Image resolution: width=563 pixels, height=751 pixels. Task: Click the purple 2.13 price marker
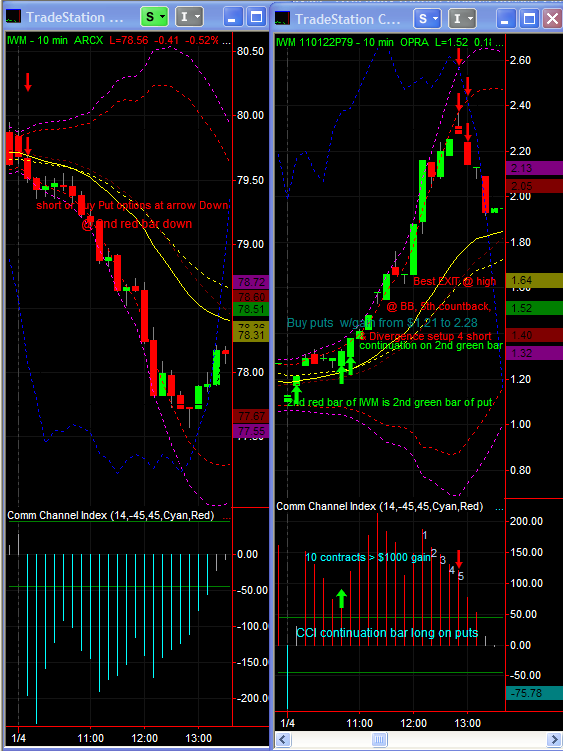[534, 168]
